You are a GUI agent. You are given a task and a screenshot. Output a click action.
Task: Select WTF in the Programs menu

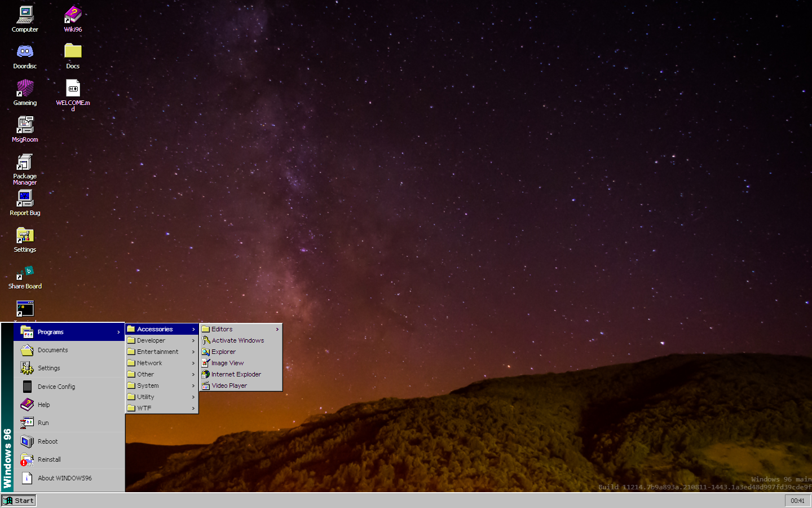(162, 408)
